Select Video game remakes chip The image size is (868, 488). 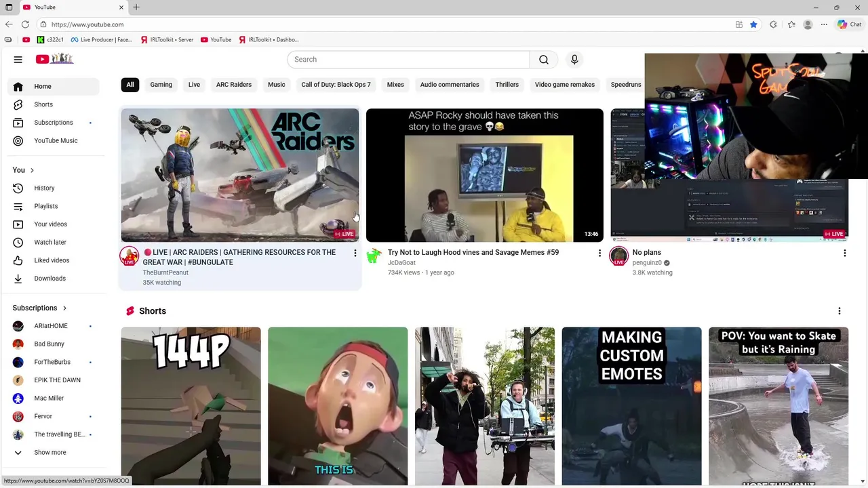pyautogui.click(x=565, y=85)
